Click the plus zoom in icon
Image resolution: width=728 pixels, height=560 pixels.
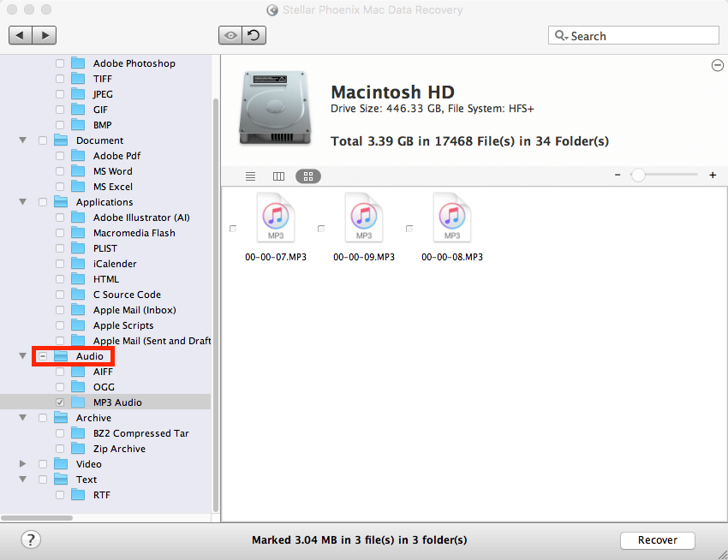tap(713, 175)
